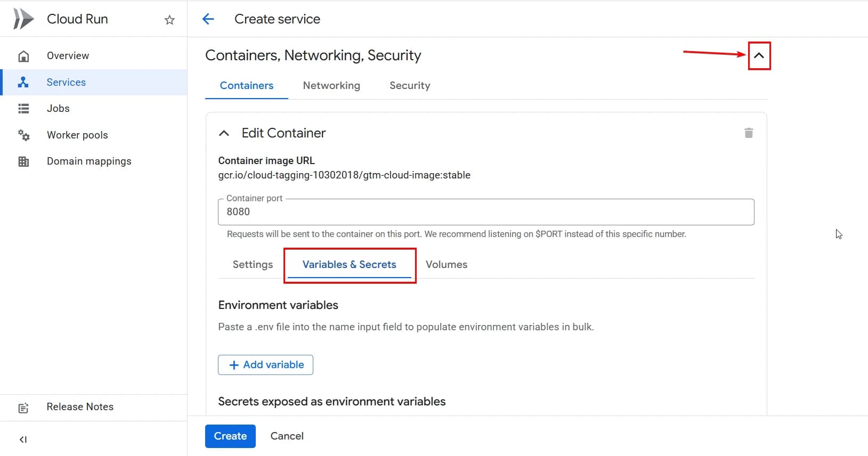The width and height of the screenshot is (868, 456).
Task: Click the Release Notes document icon
Action: pyautogui.click(x=23, y=408)
